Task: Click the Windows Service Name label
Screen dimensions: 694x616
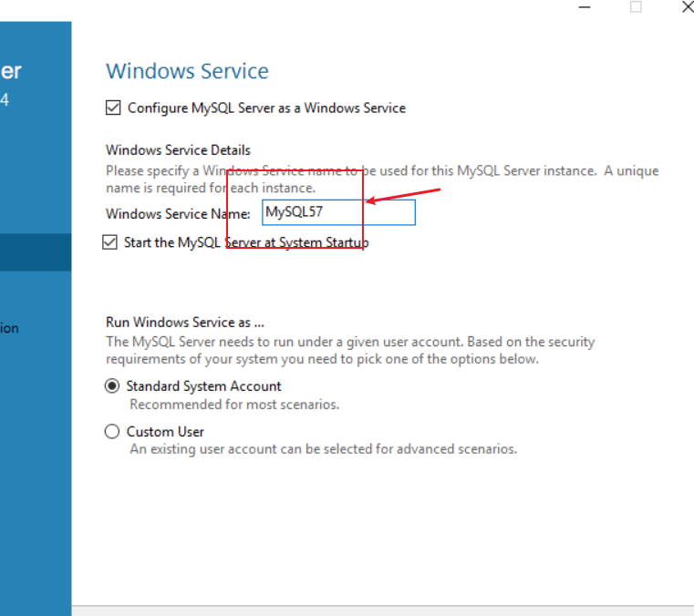Action: coord(178,214)
